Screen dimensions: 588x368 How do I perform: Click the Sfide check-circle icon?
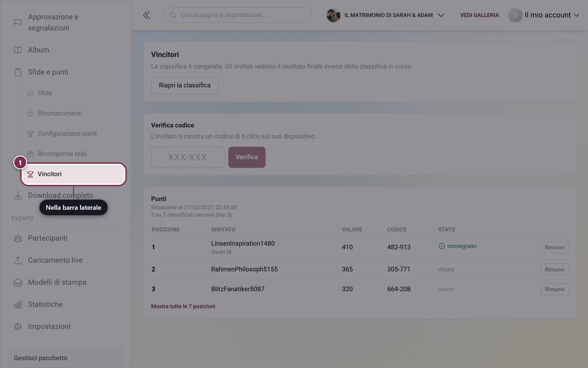click(x=30, y=93)
